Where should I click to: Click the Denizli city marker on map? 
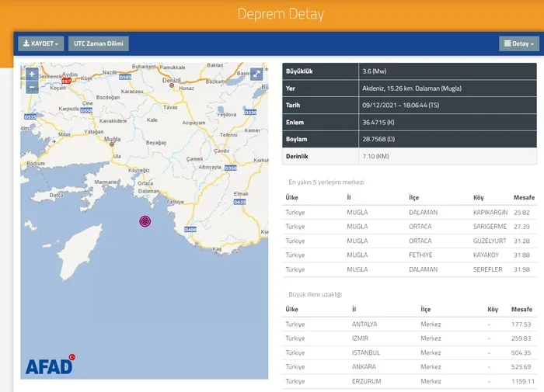(x=172, y=85)
